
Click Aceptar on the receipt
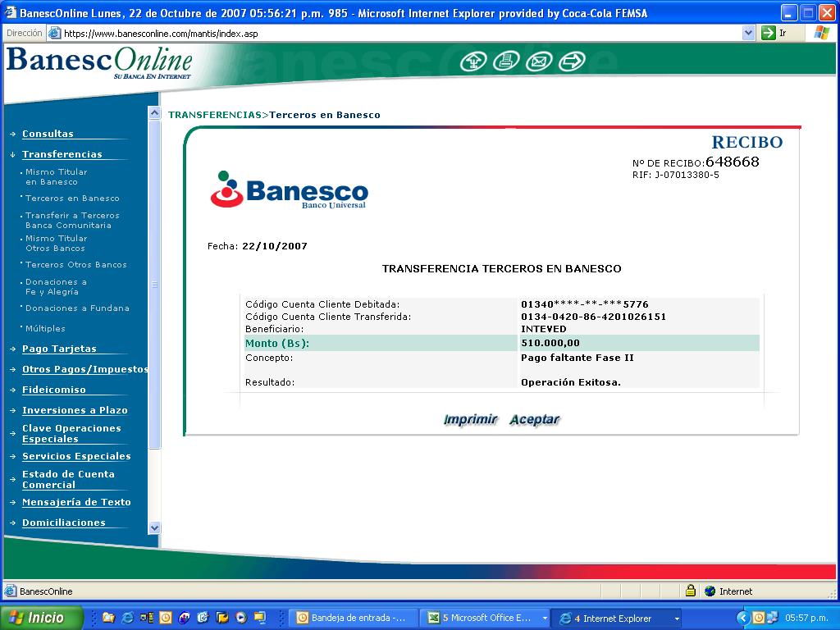(x=534, y=419)
